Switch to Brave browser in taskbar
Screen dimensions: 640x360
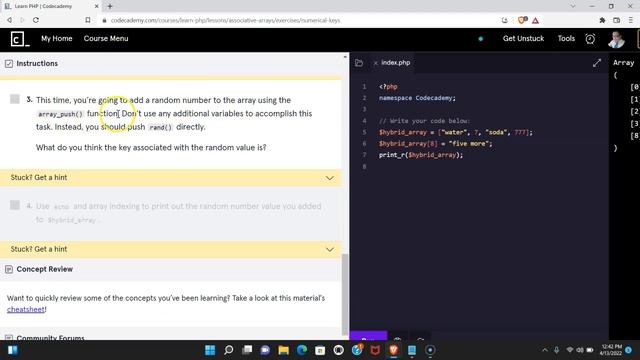click(x=393, y=350)
